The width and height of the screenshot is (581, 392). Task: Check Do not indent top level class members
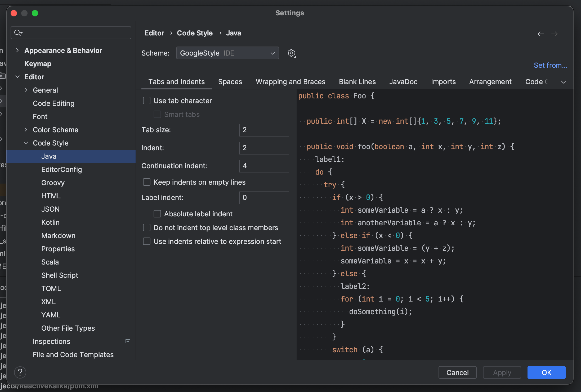pos(147,228)
